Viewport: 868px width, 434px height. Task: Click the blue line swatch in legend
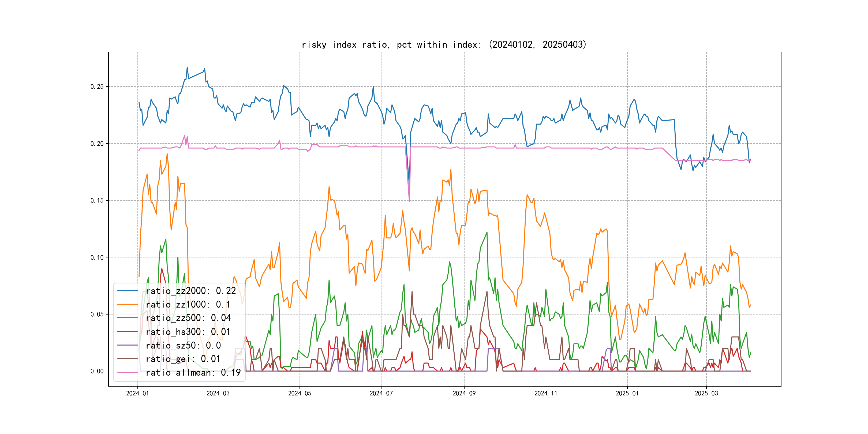[x=127, y=291]
